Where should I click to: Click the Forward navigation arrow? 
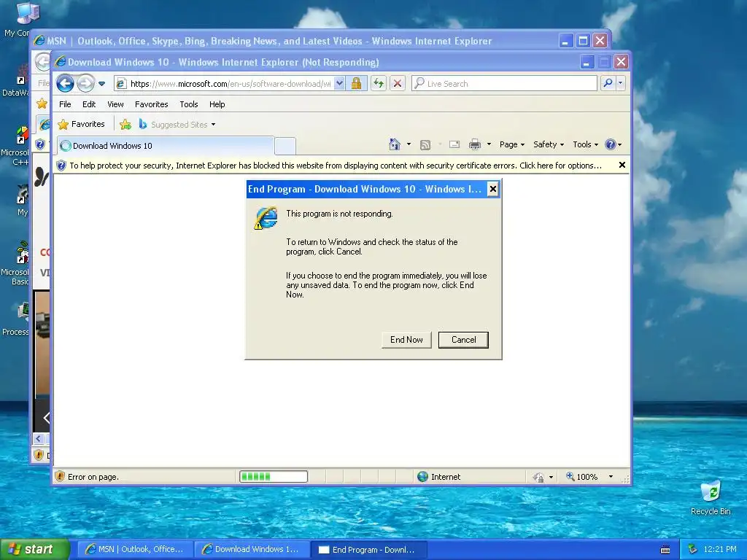[x=86, y=84]
